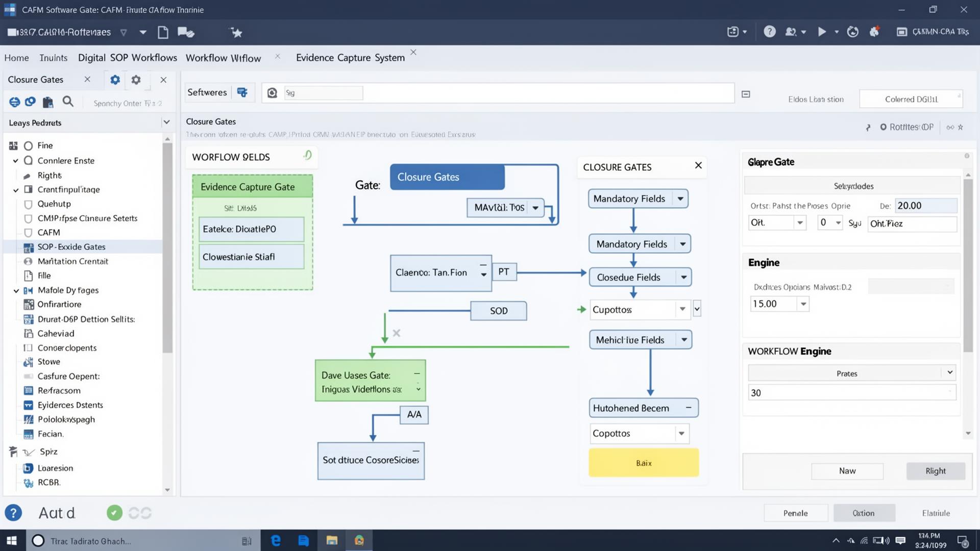Check the CMIP:fpse Clanaure Setetts checkbox
This screenshot has width=980, height=551.
click(29, 218)
